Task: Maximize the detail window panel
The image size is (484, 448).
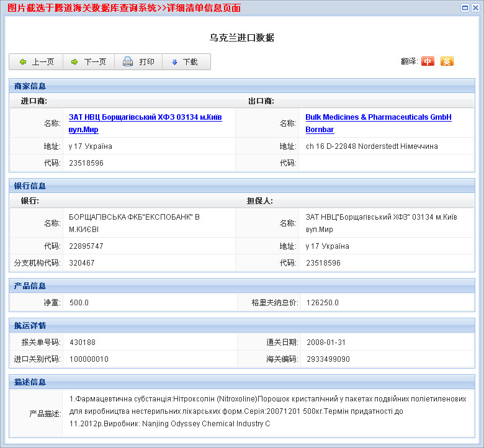Action: (465, 7)
